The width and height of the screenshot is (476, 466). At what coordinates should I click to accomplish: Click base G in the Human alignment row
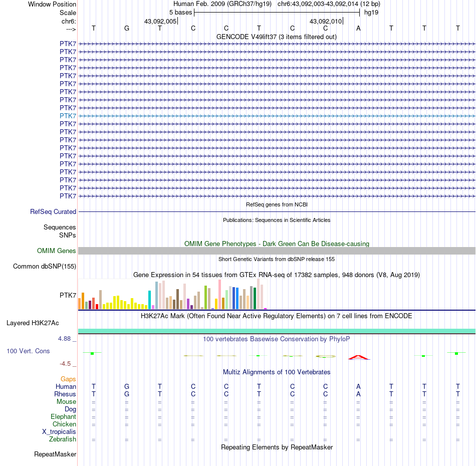tap(127, 386)
